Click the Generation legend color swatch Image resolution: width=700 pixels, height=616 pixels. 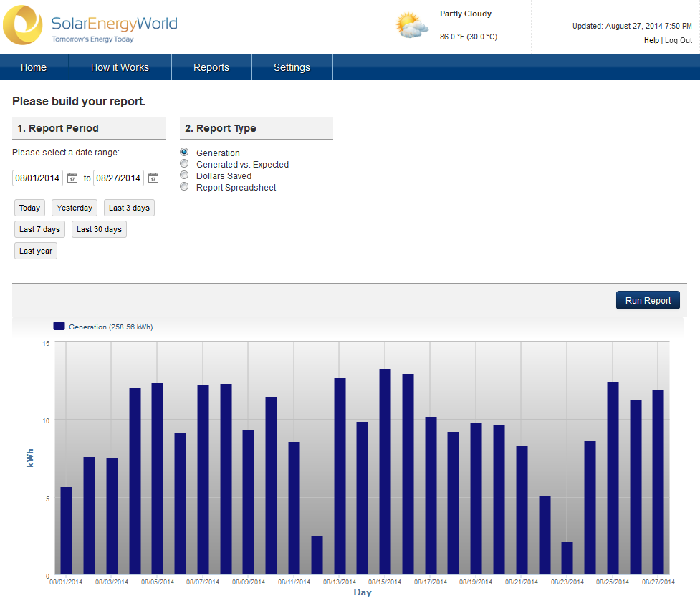click(59, 327)
